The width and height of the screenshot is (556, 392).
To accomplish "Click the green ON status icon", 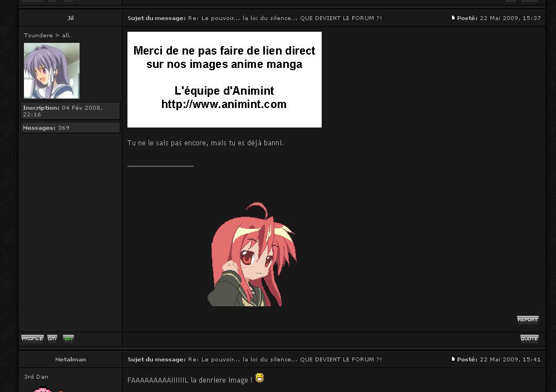I will 68,339.
